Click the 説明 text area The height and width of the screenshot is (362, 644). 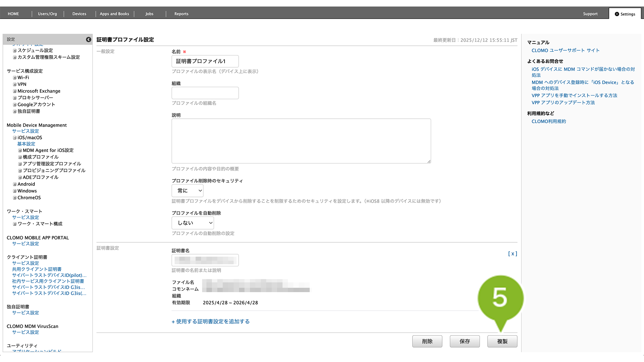[301, 141]
